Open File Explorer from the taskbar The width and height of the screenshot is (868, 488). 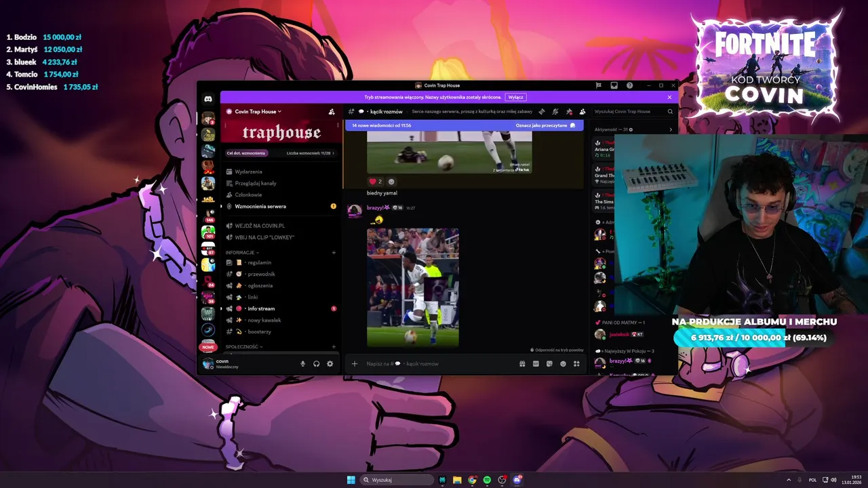point(457,480)
